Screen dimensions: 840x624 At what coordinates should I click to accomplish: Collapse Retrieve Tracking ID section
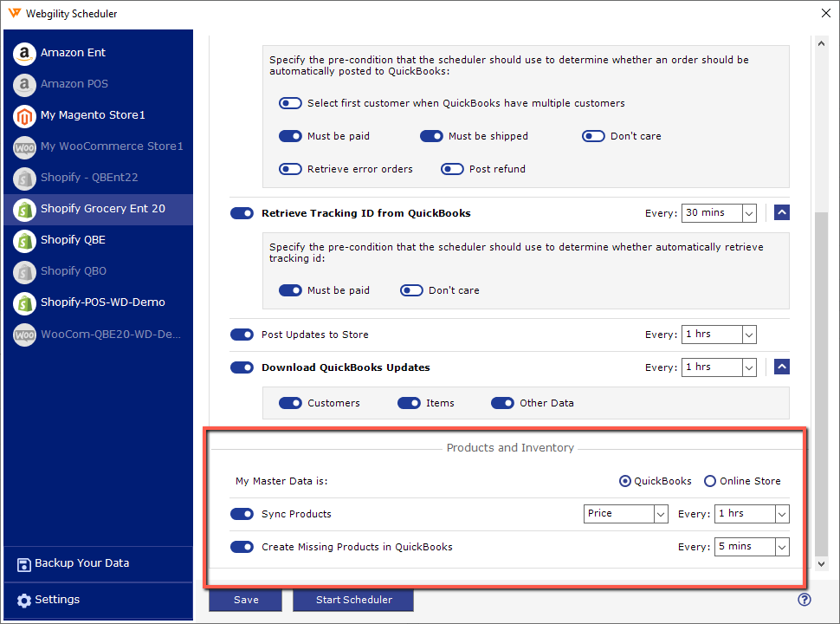coord(782,213)
